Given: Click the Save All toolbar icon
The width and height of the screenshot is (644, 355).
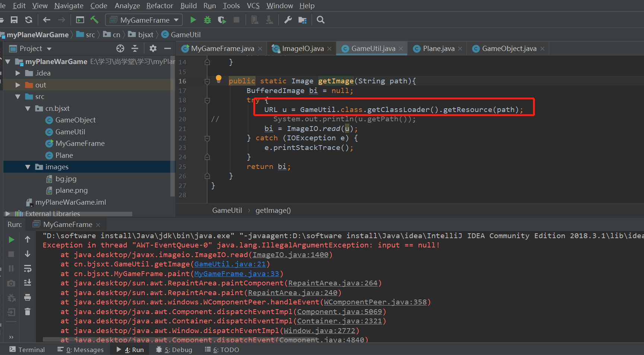Looking at the screenshot, I should [14, 20].
